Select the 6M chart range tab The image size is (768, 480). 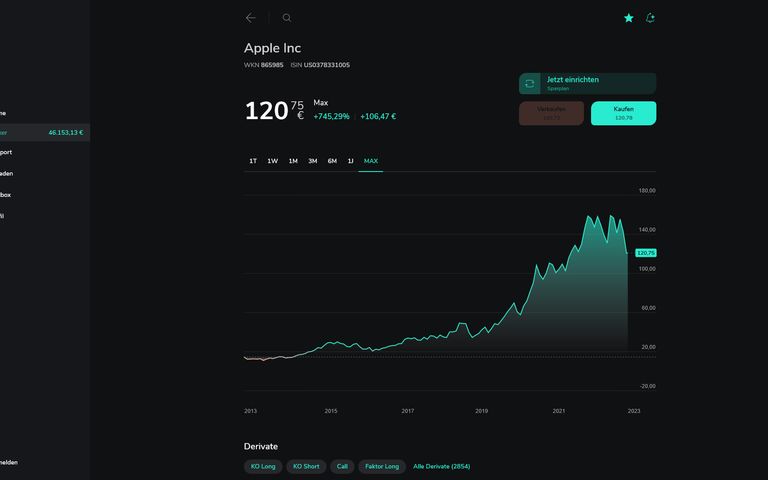tap(333, 161)
